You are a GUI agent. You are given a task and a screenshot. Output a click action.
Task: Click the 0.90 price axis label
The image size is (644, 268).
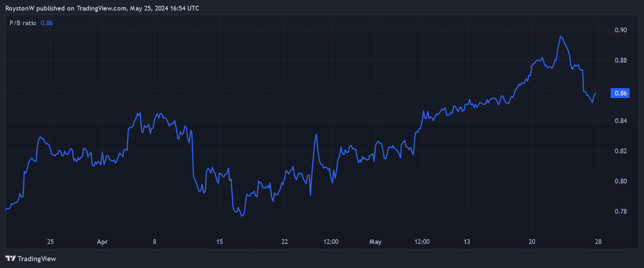[x=621, y=30]
